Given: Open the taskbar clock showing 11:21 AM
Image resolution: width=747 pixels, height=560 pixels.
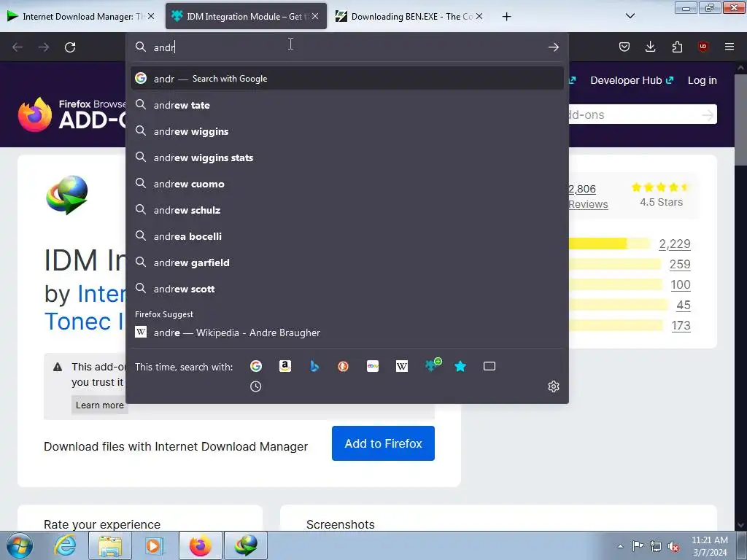Looking at the screenshot, I should [709, 546].
